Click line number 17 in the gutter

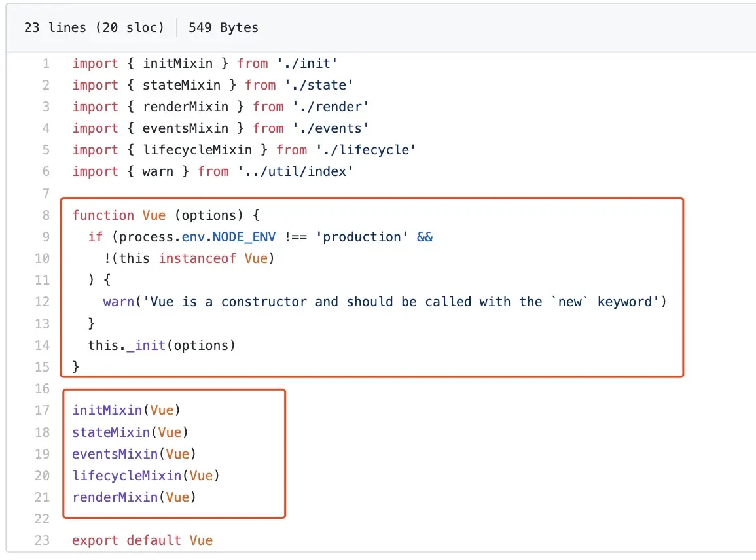[x=43, y=410]
